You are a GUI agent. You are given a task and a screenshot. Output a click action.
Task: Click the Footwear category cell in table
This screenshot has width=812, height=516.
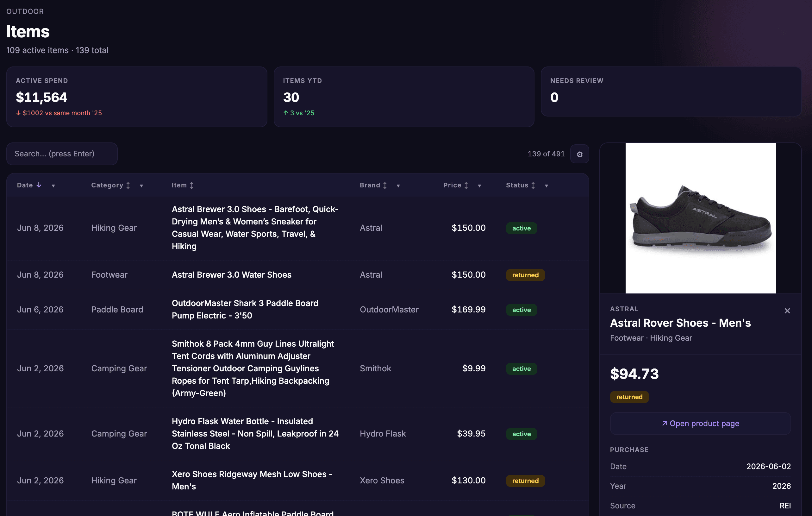(x=109, y=274)
